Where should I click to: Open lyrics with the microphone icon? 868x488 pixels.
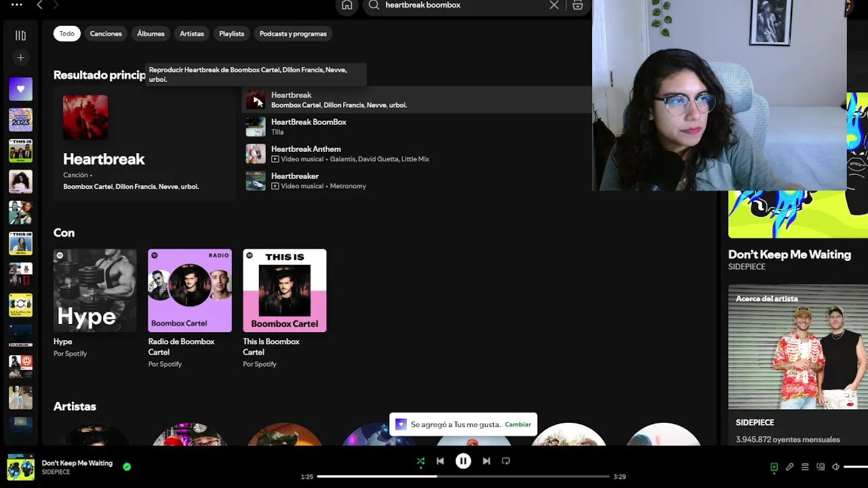789,467
